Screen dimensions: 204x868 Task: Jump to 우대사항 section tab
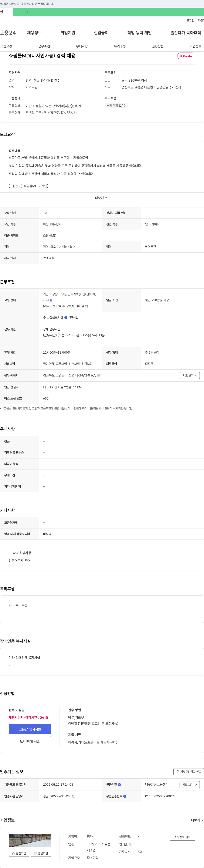[82, 46]
